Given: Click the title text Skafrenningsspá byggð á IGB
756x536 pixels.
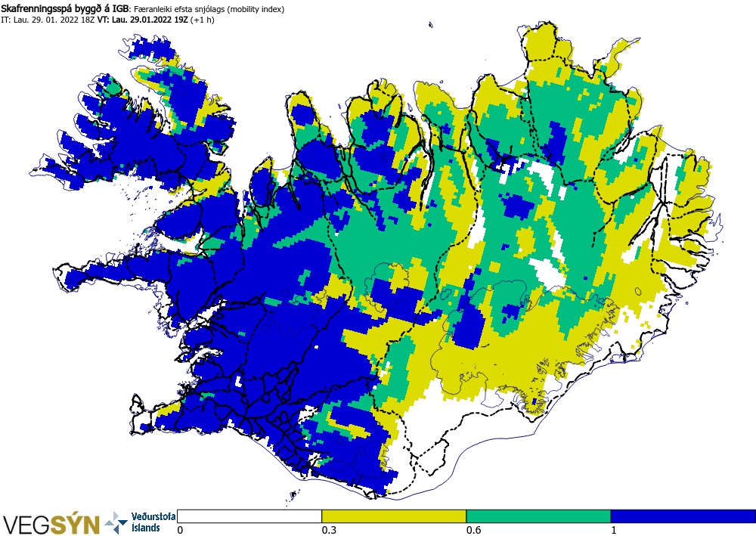Looking at the screenshot, I should (64, 8).
